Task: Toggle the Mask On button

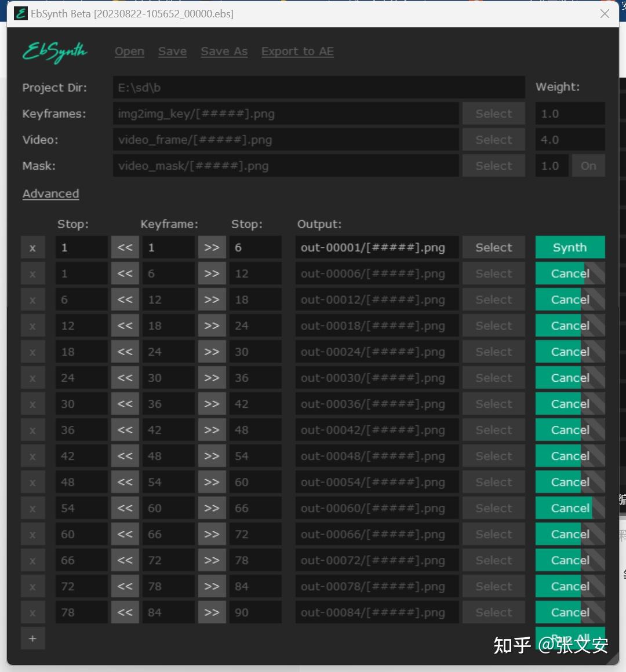Action: pos(588,166)
